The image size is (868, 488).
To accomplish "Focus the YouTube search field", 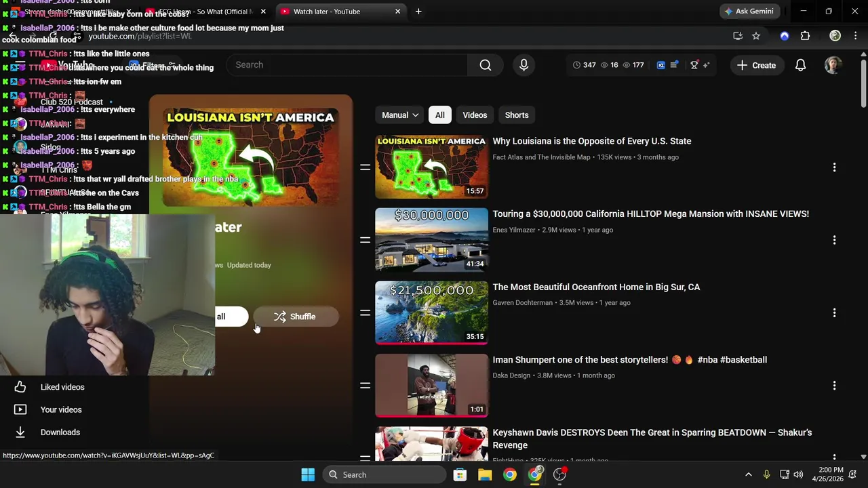I will [347, 65].
